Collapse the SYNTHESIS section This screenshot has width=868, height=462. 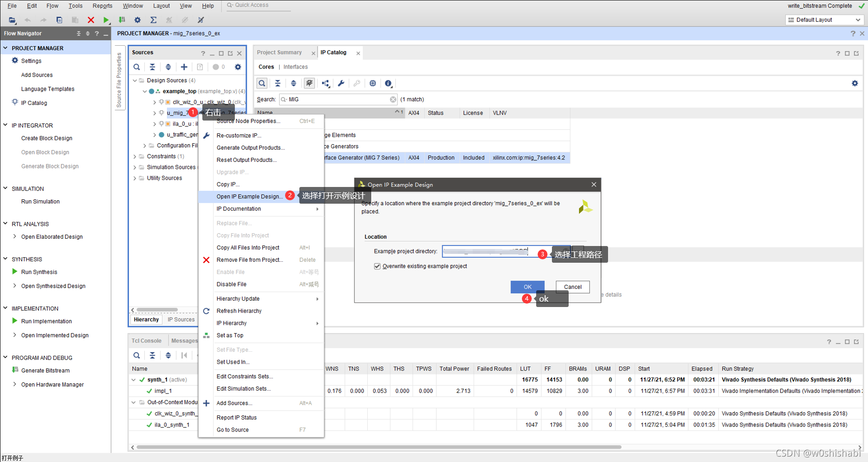pyautogui.click(x=5, y=259)
